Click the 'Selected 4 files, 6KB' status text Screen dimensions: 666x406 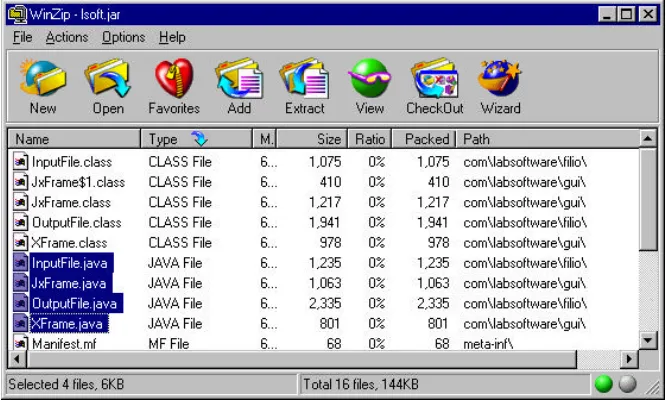pos(66,384)
